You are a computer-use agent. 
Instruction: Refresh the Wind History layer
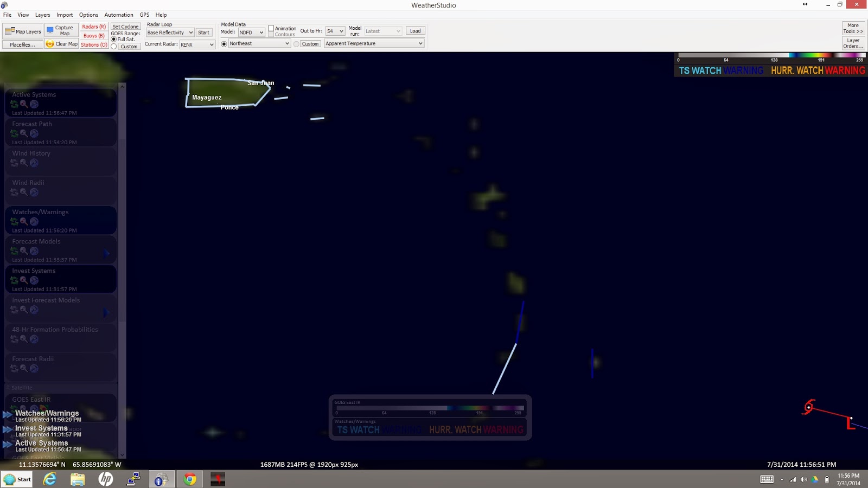click(x=15, y=163)
